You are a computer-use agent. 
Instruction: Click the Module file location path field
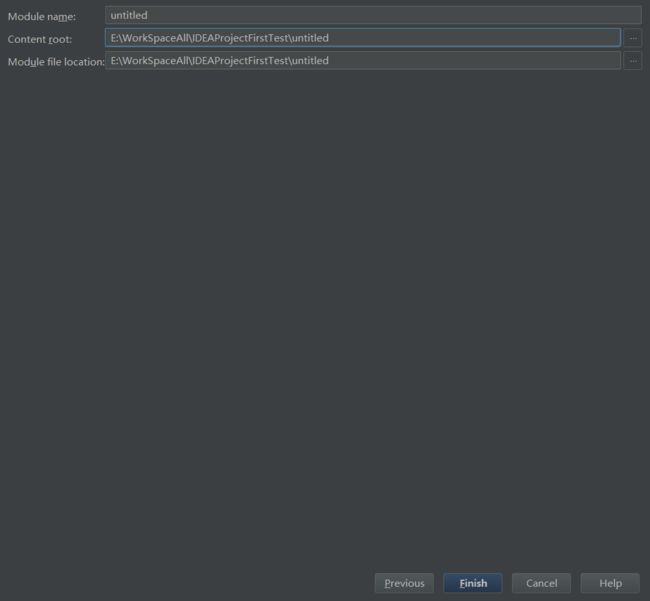point(363,61)
